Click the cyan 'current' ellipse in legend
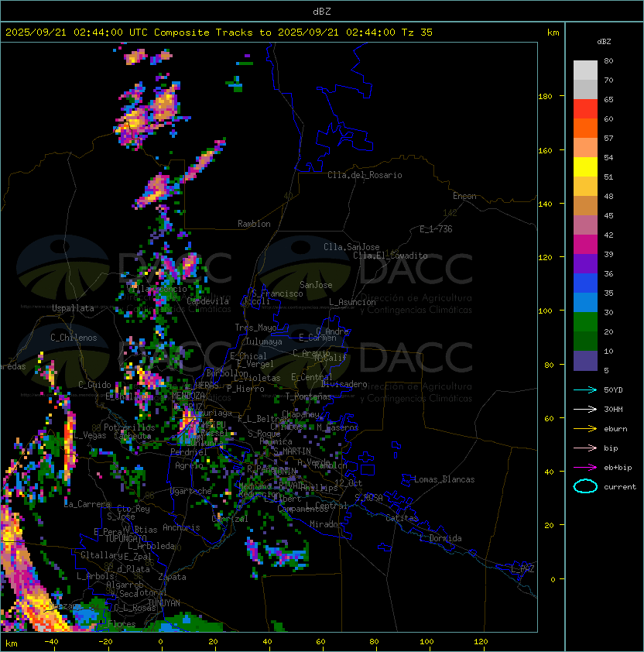The width and height of the screenshot is (644, 652). tap(585, 486)
